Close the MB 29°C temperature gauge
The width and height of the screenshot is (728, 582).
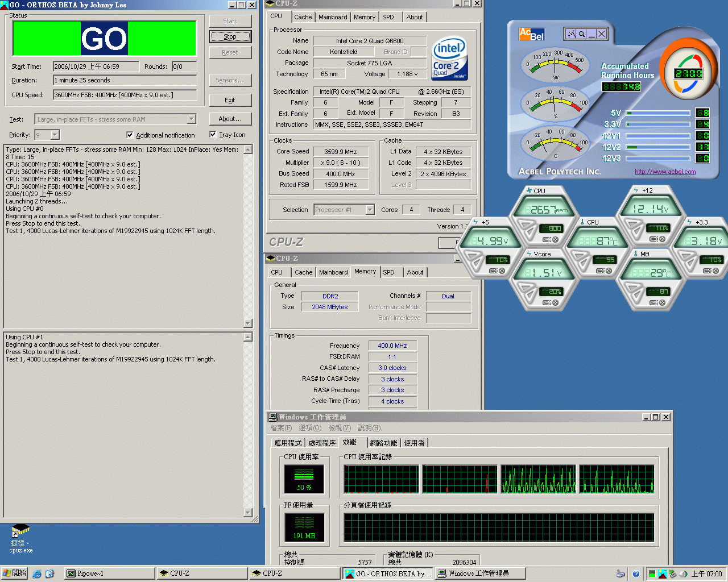662,303
